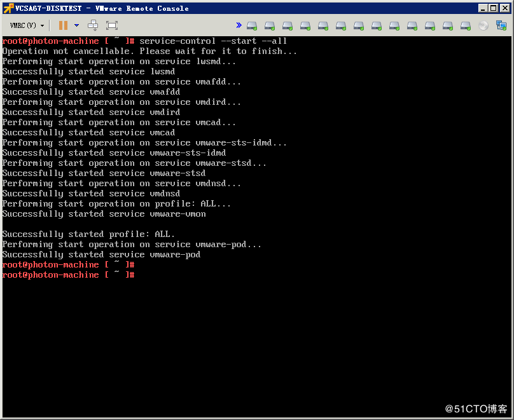Screen dimensions: 514x420
Task: Click 'Performing start operation on service lwsmd...'
Action: [x=119, y=61]
